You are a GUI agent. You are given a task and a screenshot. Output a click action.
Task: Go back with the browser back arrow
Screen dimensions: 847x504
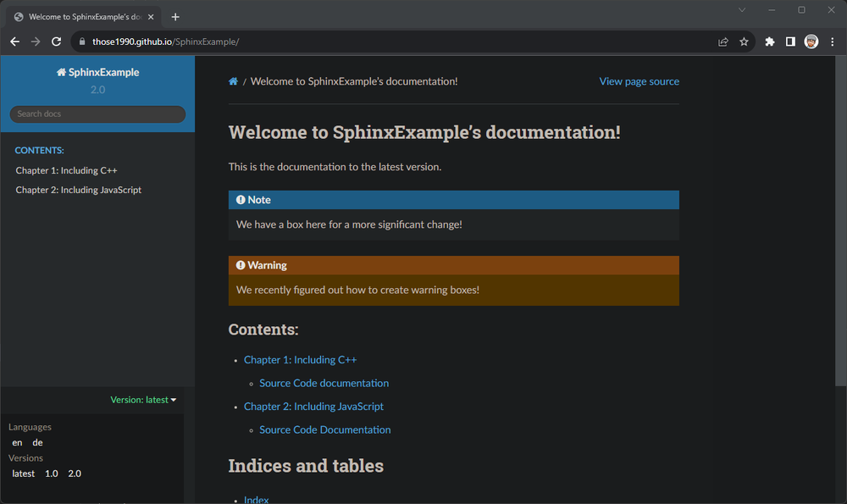tap(15, 42)
